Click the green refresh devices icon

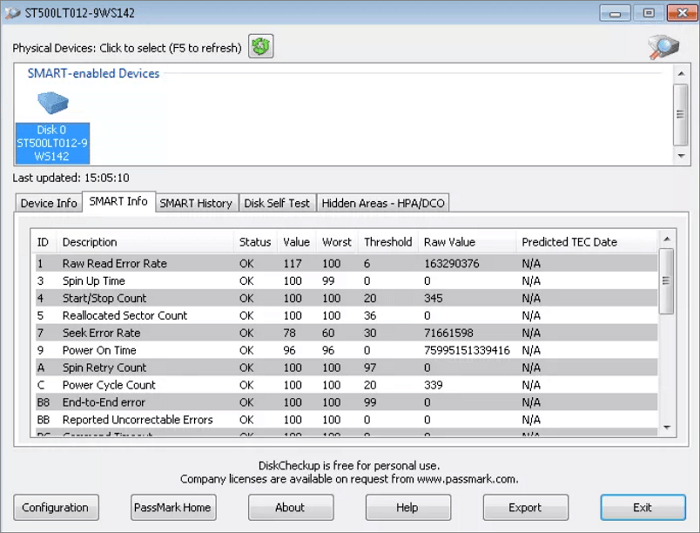tap(261, 47)
